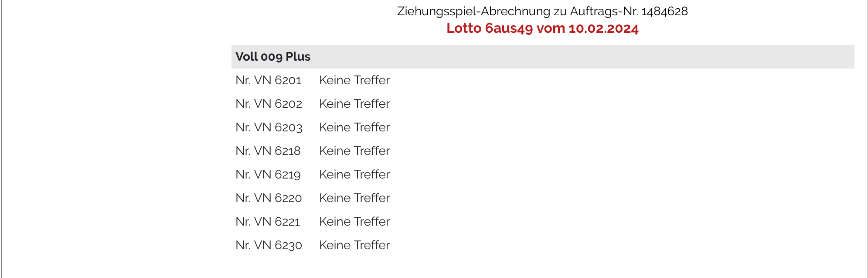Click Keine Treffer result for VN 6221
The width and height of the screenshot is (868, 278).
click(354, 222)
